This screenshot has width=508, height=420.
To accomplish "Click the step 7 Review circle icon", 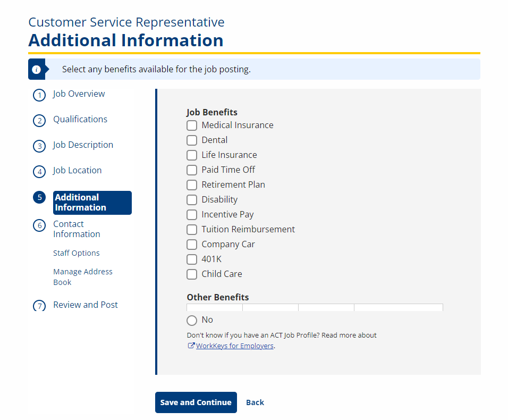I will (x=39, y=306).
